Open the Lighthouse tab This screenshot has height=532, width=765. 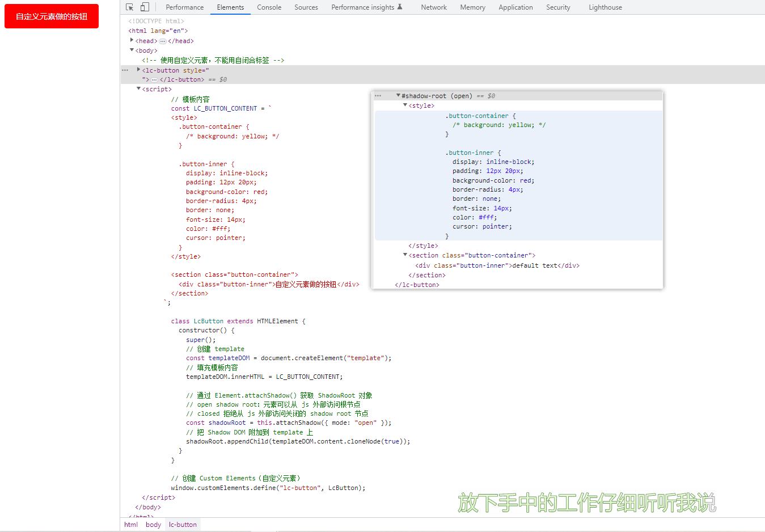[x=605, y=7]
